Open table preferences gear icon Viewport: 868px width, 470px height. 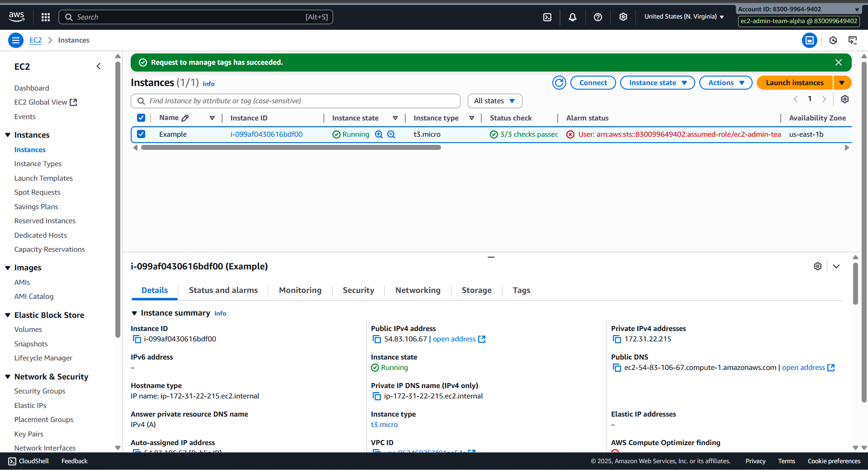tap(844, 99)
